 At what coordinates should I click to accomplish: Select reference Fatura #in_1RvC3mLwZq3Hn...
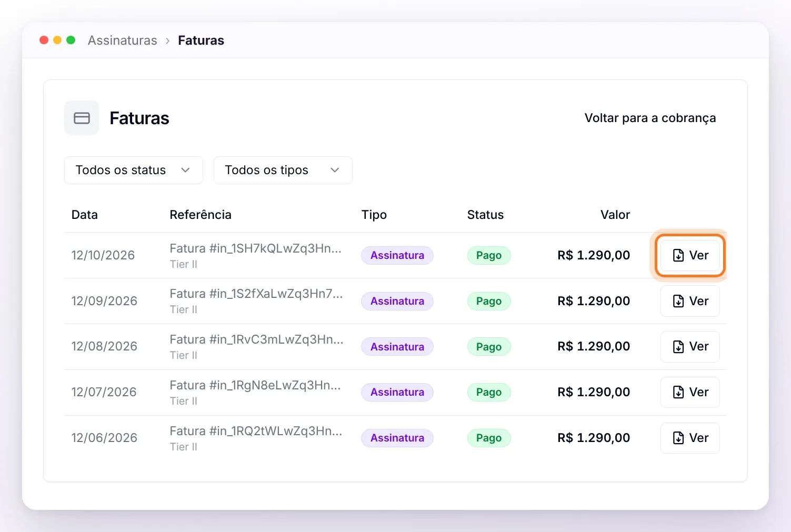pos(256,339)
